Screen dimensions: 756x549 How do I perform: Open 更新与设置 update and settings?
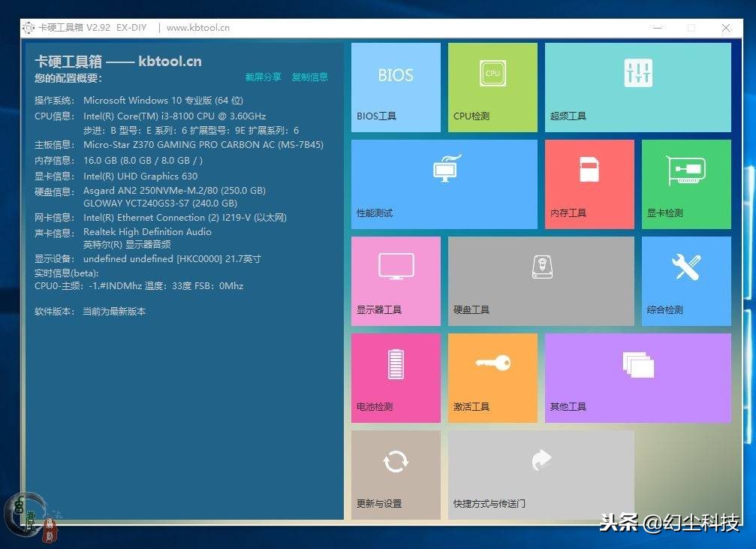[x=396, y=473]
